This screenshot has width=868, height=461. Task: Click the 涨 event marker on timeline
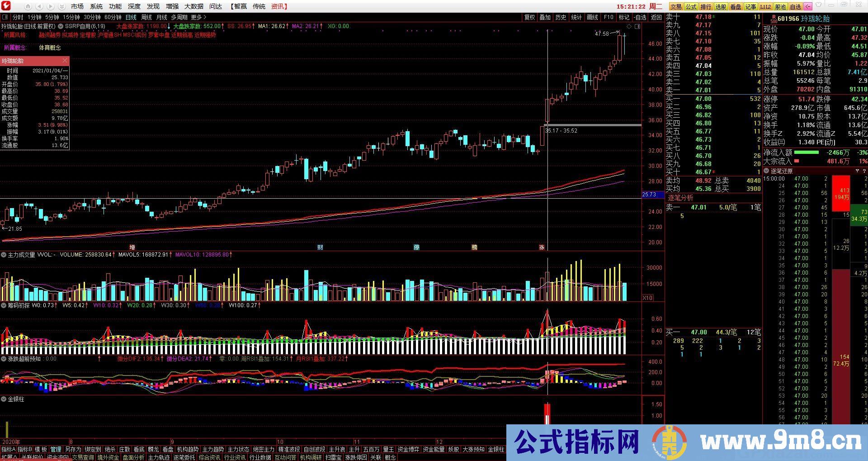tap(542, 247)
